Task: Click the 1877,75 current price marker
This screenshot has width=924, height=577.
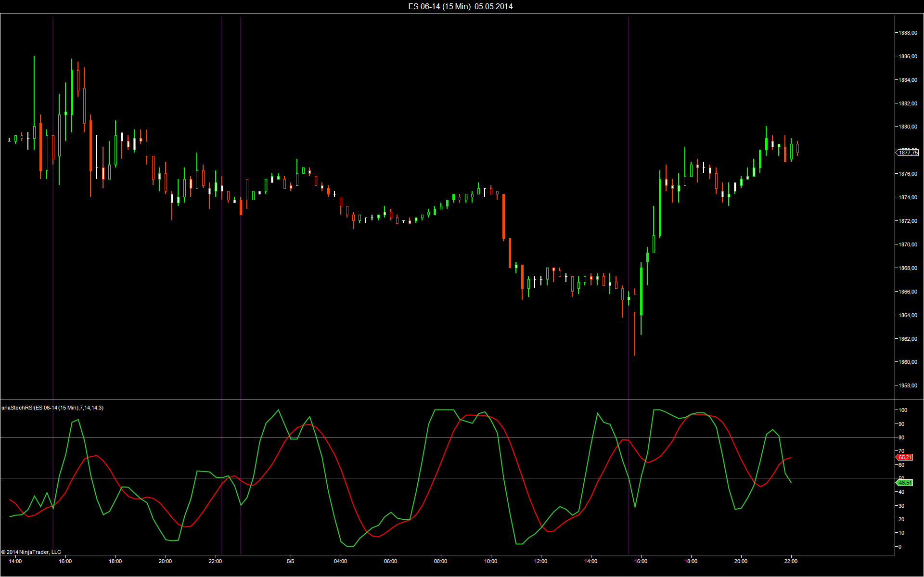Action: point(908,153)
